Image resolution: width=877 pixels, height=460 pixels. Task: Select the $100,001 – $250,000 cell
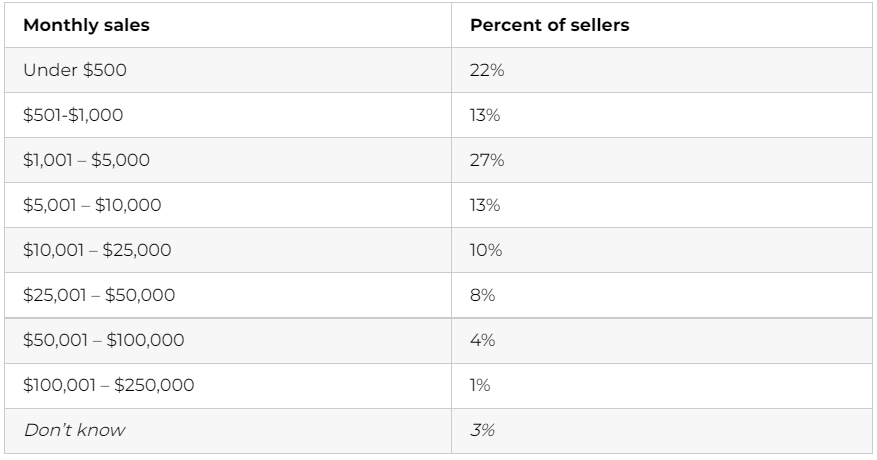click(x=107, y=385)
